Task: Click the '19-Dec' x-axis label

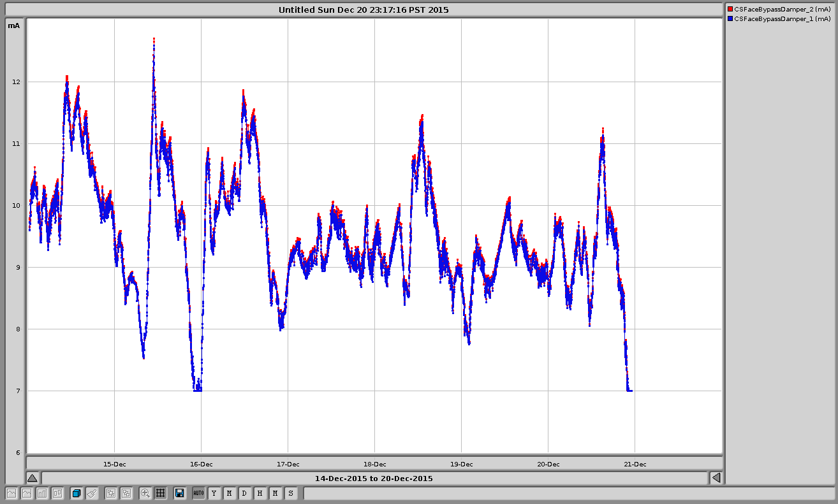Action: (462, 464)
